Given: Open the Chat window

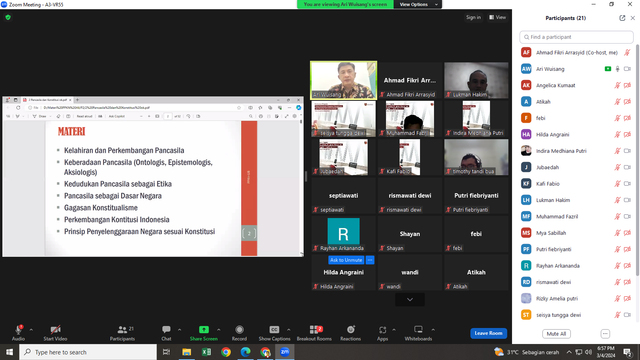Looking at the screenshot, I should click(x=166, y=332).
